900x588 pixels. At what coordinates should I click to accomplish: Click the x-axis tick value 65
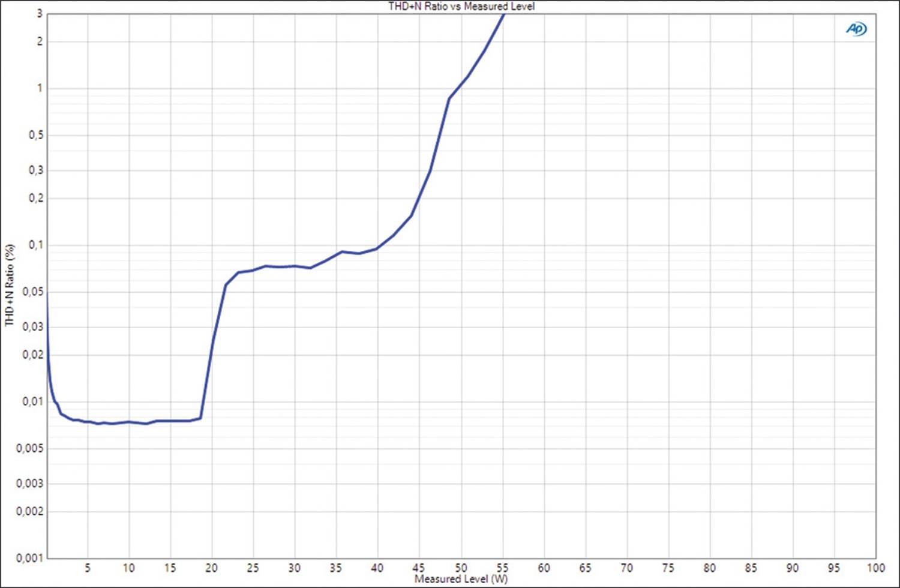tap(585, 568)
